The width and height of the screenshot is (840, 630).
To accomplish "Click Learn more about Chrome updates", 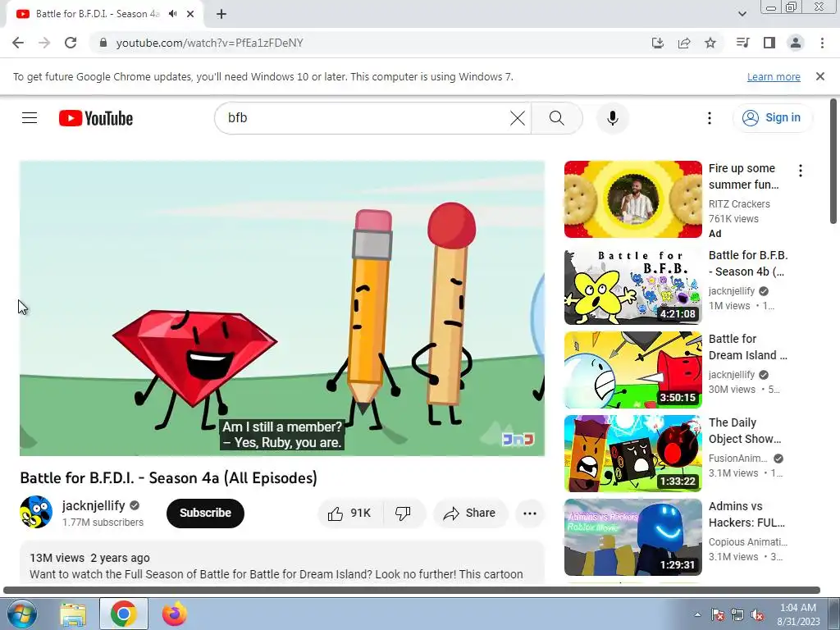I will coord(773,76).
